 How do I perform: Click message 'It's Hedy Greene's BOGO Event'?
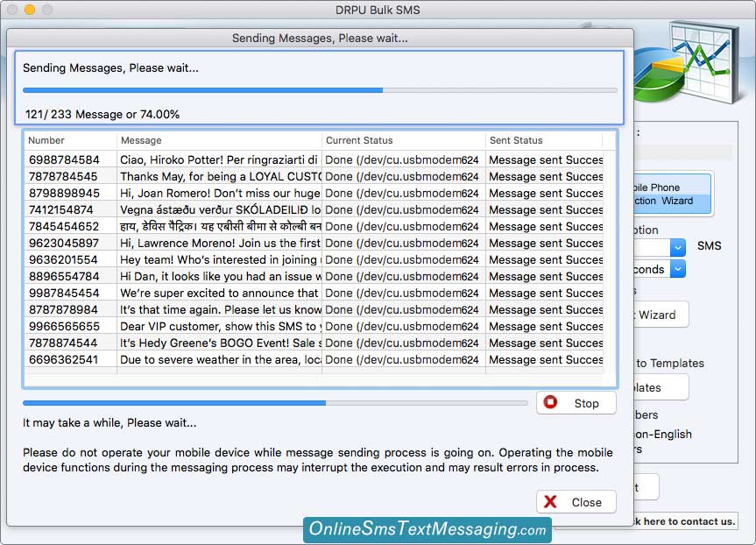pos(219,343)
